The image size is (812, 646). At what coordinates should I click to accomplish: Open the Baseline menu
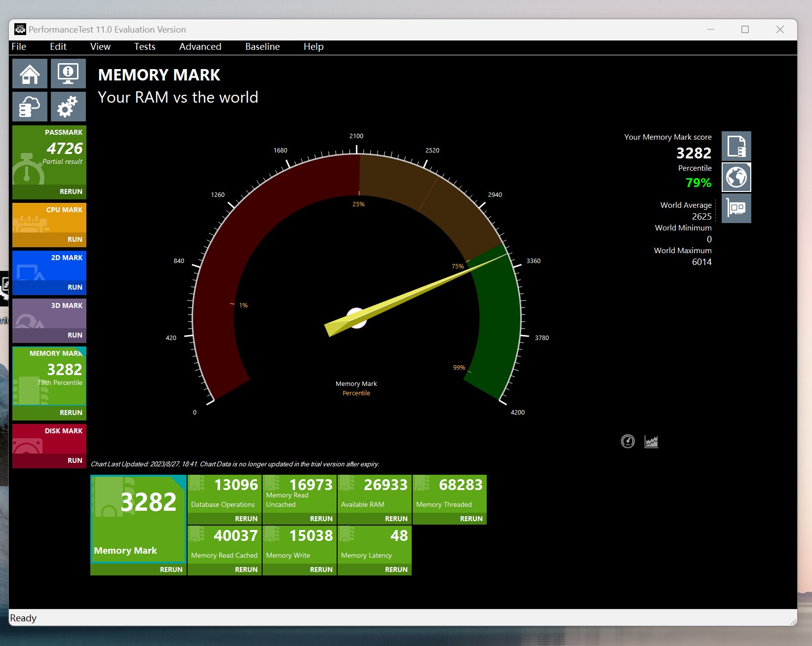point(262,47)
